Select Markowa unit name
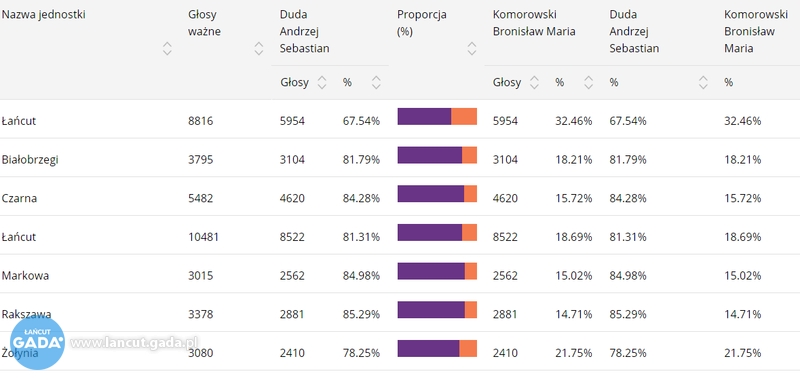This screenshot has width=800, height=380. click(26, 276)
